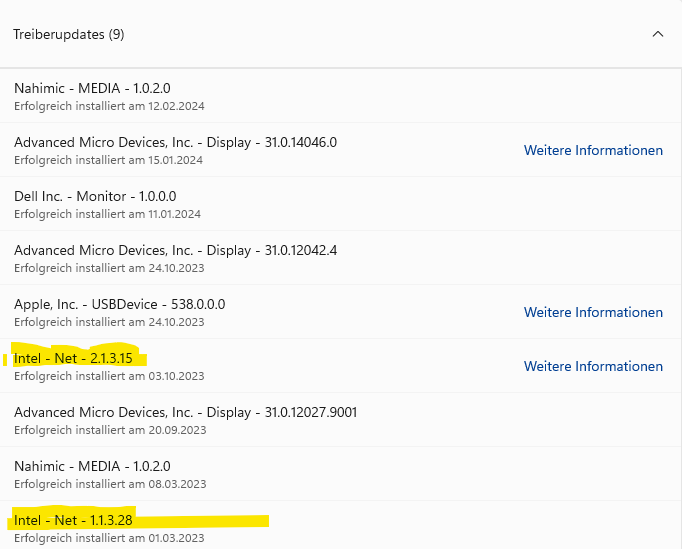The width and height of the screenshot is (682, 549).
Task: Click install date 15.01.2024 line
Action: coord(108,160)
